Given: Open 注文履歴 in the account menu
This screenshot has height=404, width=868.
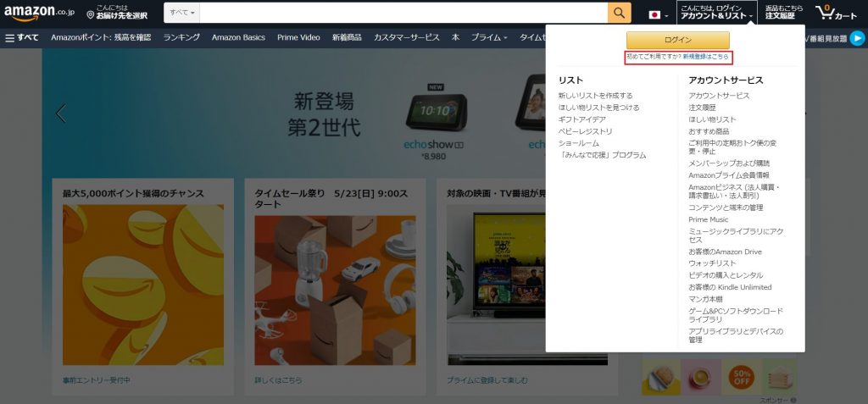Looking at the screenshot, I should pyautogui.click(x=702, y=108).
